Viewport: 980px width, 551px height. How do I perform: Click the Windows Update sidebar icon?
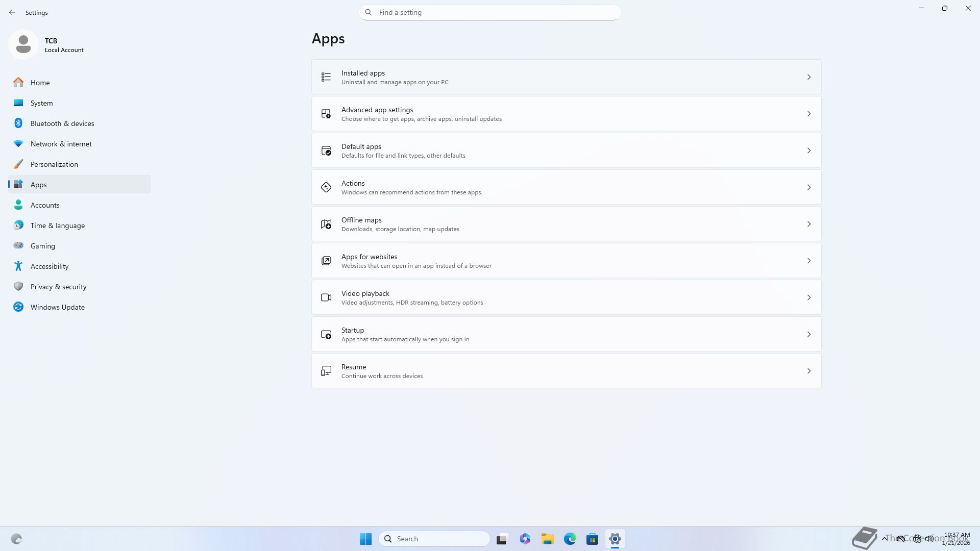click(18, 307)
